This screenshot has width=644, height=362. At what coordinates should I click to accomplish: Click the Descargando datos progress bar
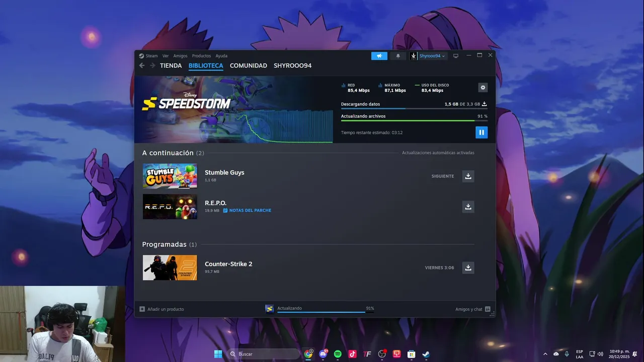coord(414,109)
